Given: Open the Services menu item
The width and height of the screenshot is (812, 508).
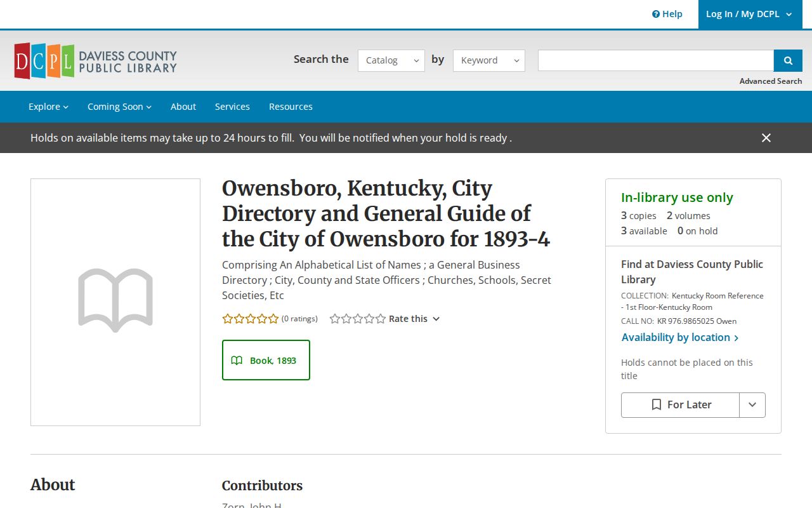Looking at the screenshot, I should (232, 107).
